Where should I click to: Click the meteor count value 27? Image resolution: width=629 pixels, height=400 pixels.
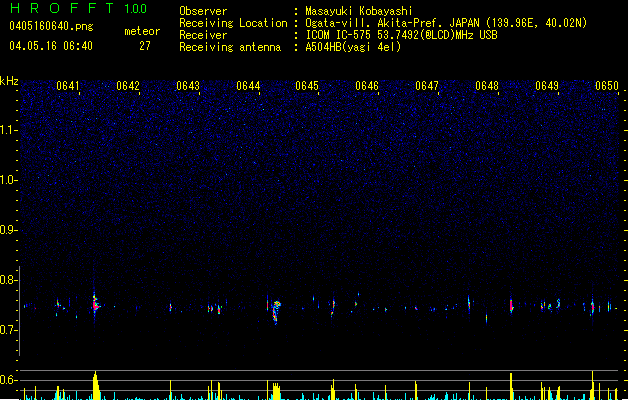click(x=145, y=46)
